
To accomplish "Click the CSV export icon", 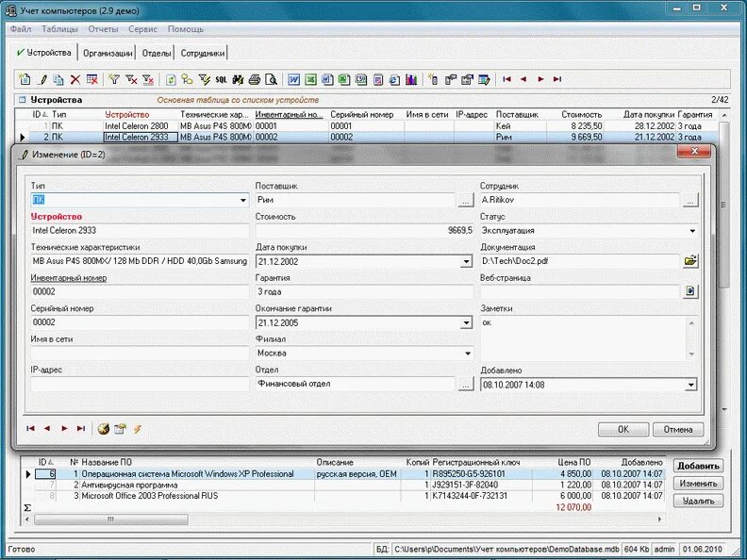I will pyautogui.click(x=361, y=79).
